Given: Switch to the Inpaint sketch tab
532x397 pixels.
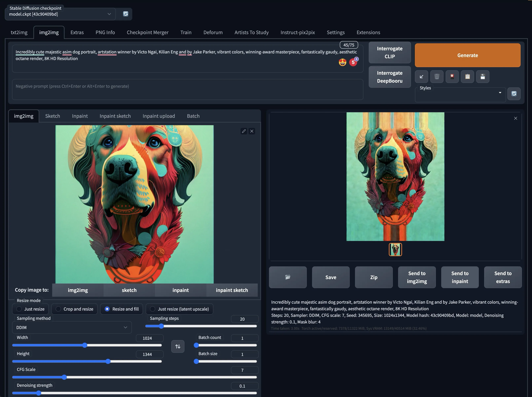Looking at the screenshot, I should pyautogui.click(x=115, y=116).
